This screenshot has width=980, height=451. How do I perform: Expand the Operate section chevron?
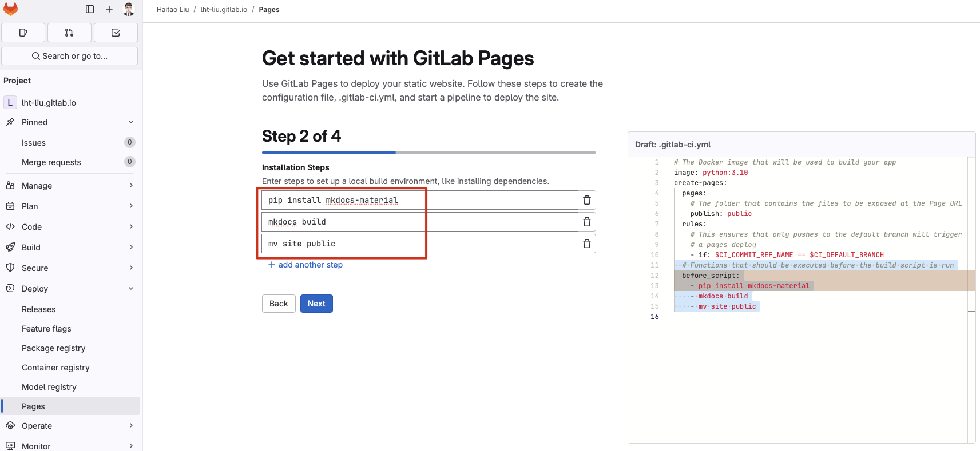131,426
